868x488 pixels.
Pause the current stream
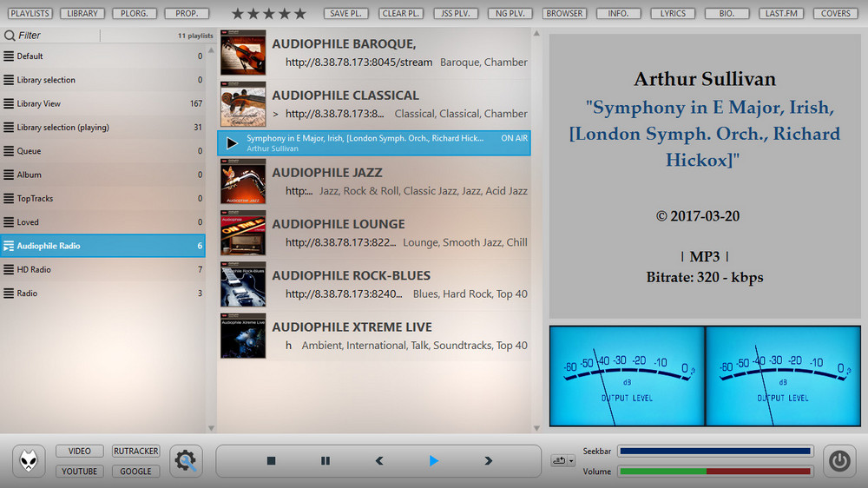point(325,461)
